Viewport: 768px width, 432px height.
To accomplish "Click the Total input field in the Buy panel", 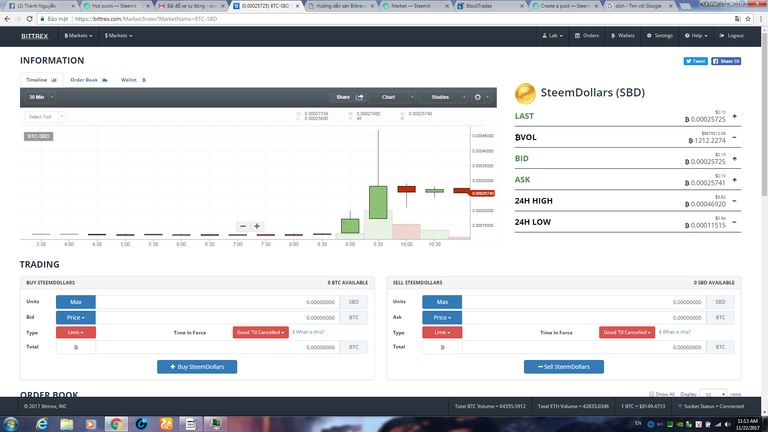I will click(x=217, y=347).
